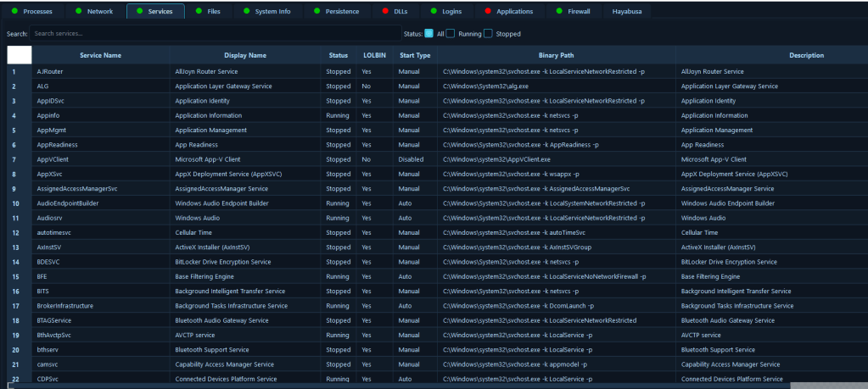The image size is (868, 389).
Task: Click the green indicator dot beside Firewall
Action: click(559, 11)
